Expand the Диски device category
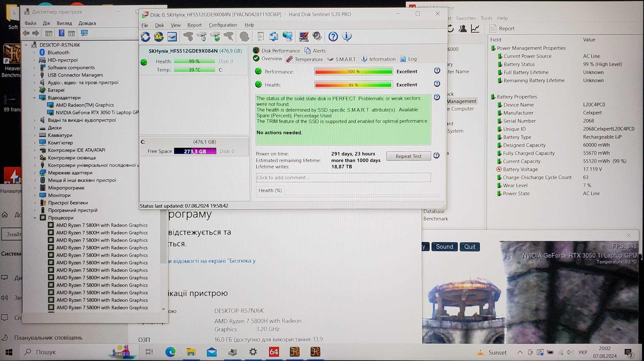 34,128
